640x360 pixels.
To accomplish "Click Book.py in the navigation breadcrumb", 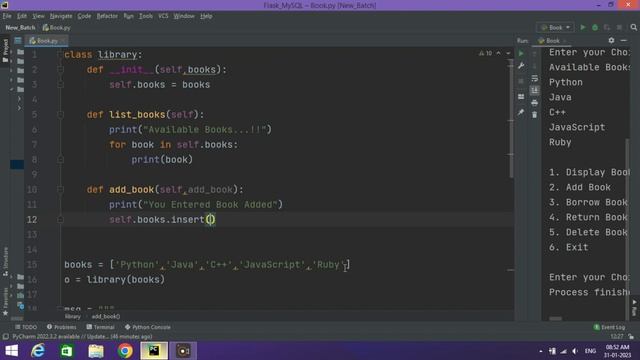I will [56, 28].
